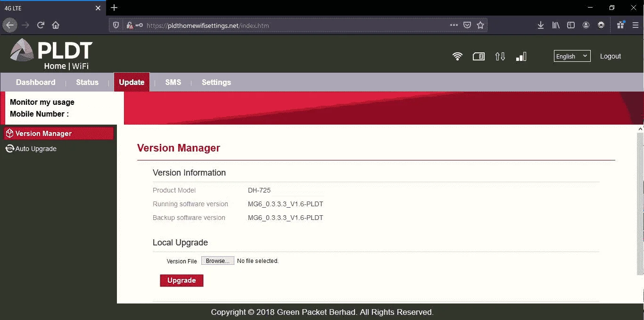Open the Firefox hamburger menu

coord(635,25)
